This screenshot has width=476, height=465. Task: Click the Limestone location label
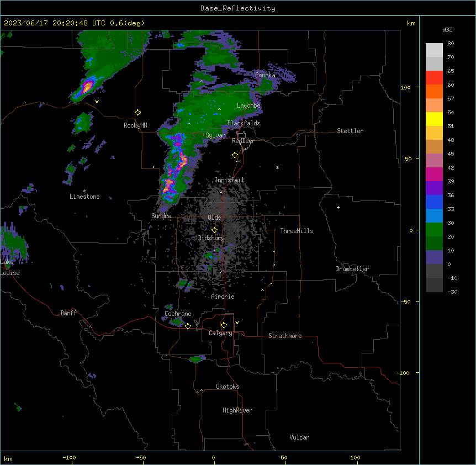tap(84, 197)
